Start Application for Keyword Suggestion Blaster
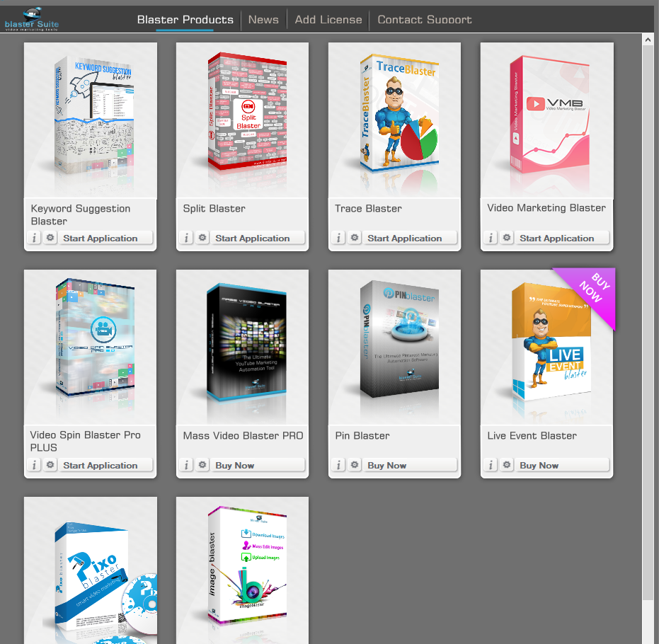 [x=105, y=238]
